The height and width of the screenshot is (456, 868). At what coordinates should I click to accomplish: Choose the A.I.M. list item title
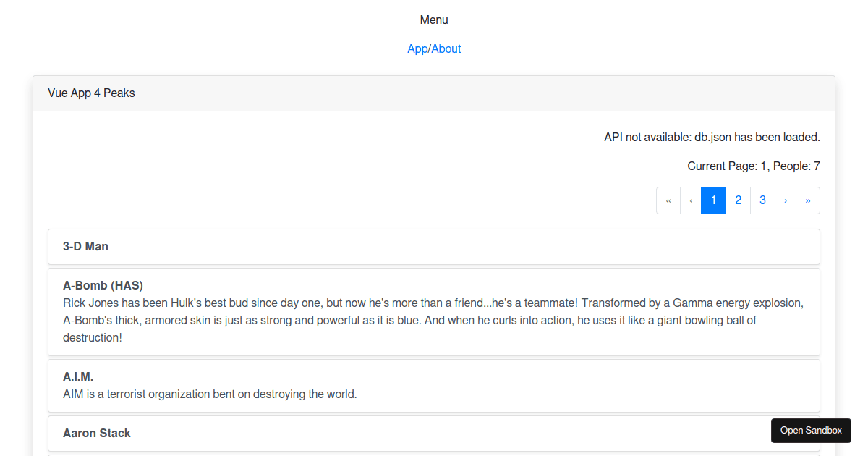pyautogui.click(x=78, y=376)
